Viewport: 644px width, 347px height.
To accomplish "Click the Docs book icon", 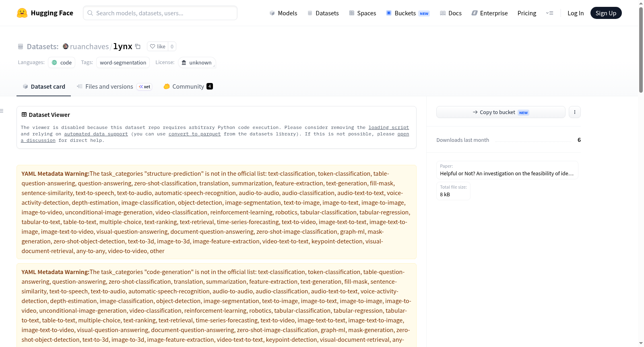I will point(443,13).
